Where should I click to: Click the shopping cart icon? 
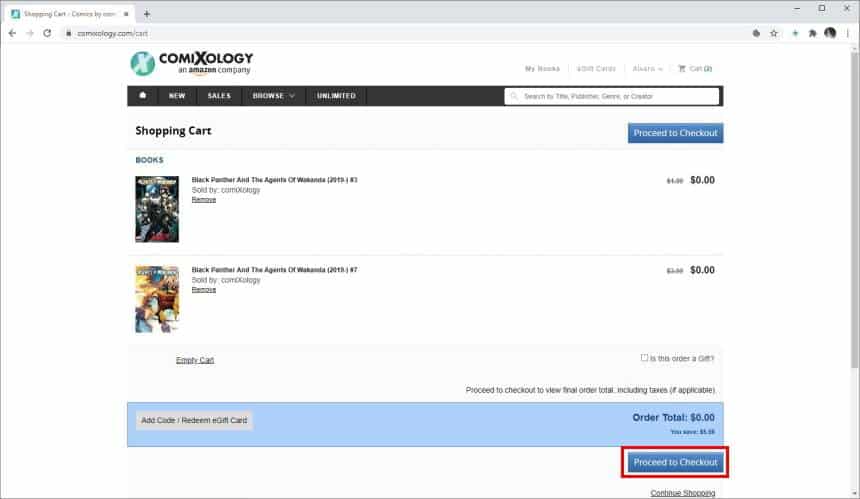click(x=682, y=69)
